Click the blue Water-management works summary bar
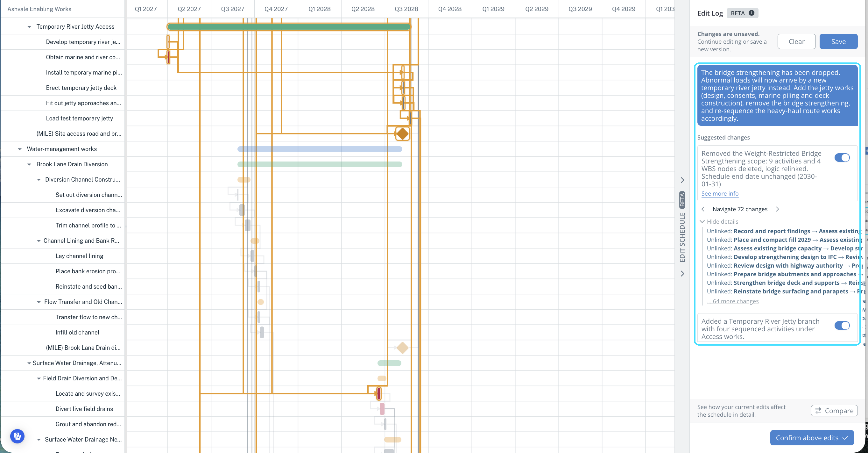868x453 pixels. click(x=320, y=149)
